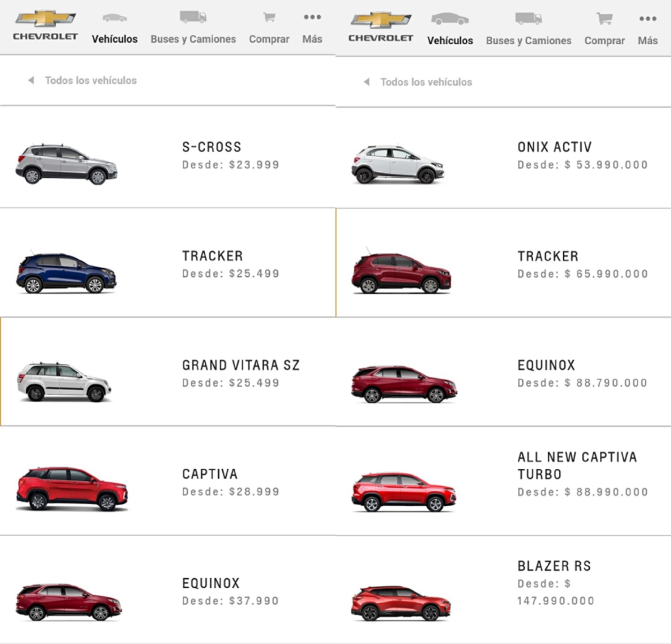The image size is (671, 644).
Task: Go back via Todos los vehículos, right page
Action: click(426, 82)
